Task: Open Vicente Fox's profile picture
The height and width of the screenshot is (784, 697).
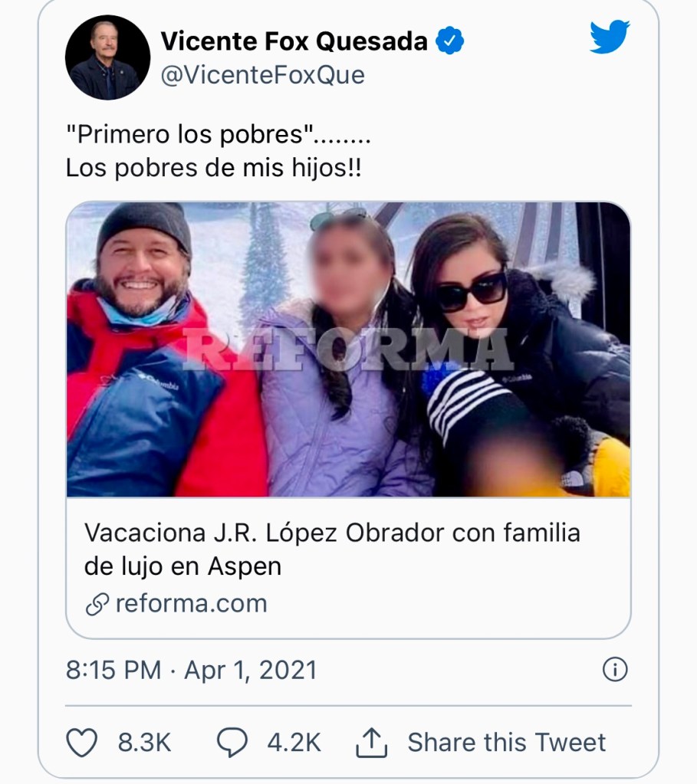Action: point(107,57)
